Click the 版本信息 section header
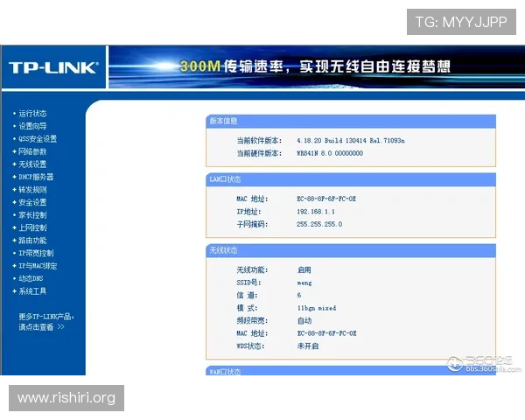 coord(351,121)
